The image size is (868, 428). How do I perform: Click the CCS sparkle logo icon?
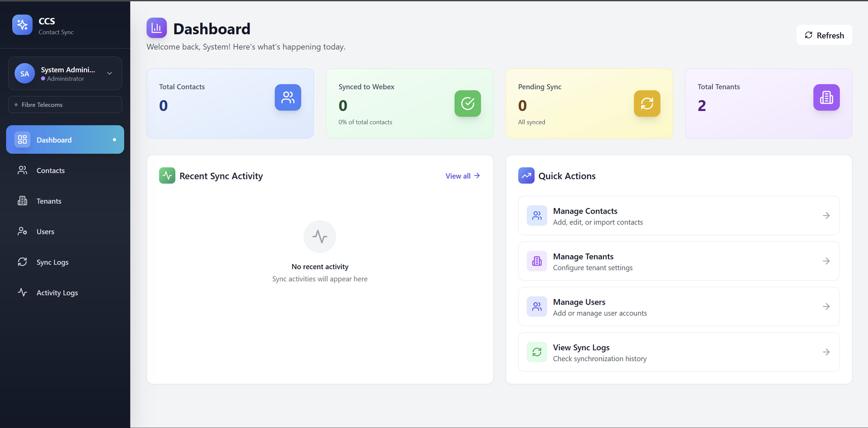tap(22, 25)
